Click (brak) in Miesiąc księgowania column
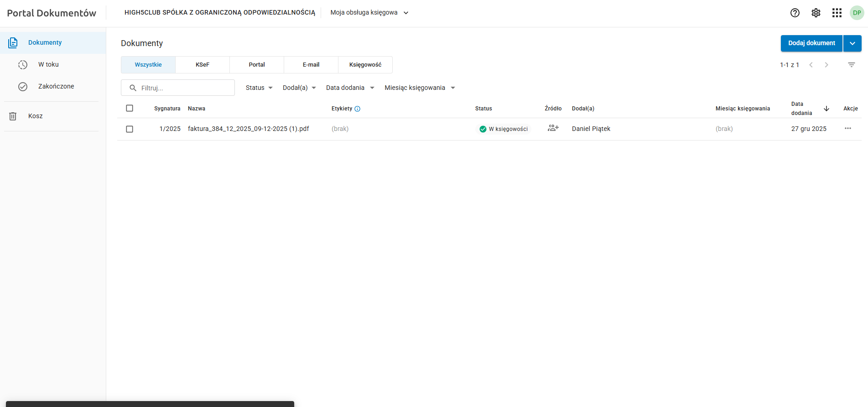 click(x=724, y=129)
